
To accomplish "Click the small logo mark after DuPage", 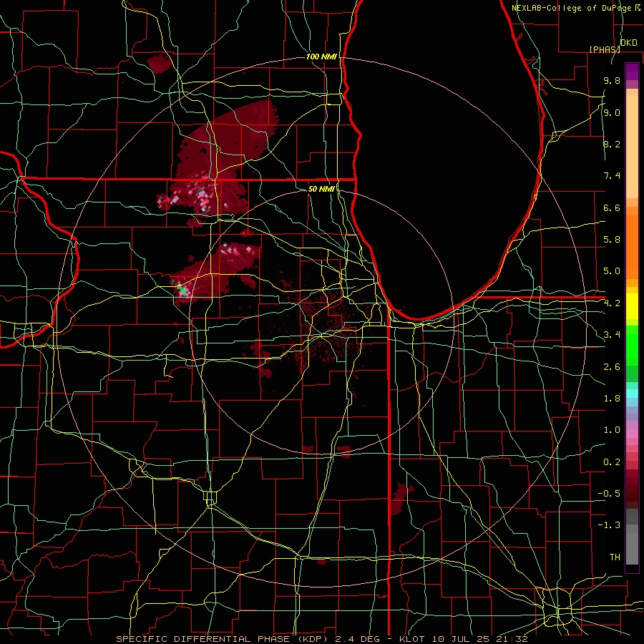I will (638, 8).
